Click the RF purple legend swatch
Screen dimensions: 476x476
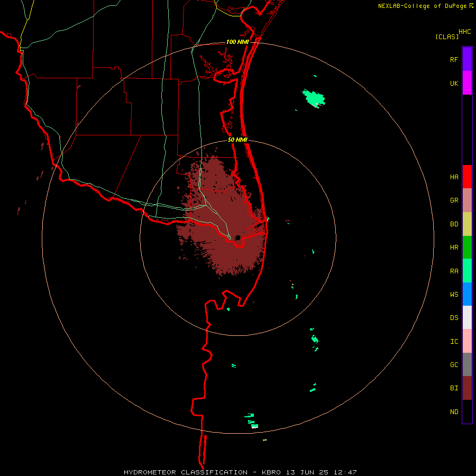[x=467, y=59]
